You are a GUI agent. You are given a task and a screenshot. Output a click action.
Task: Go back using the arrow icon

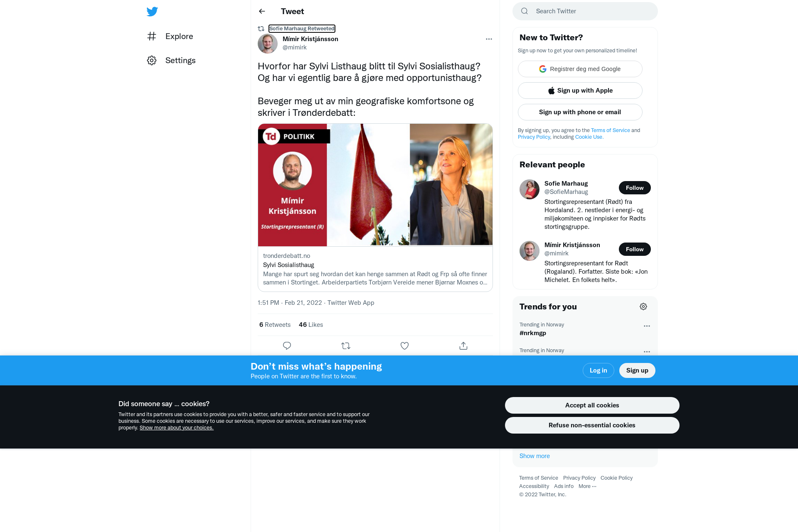tap(262, 11)
